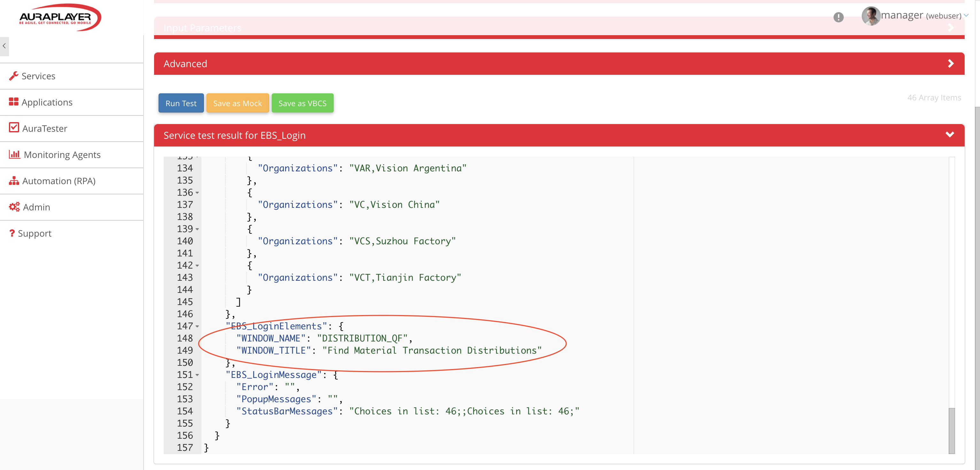
Task: Click the Applications grid icon
Action: 13,102
